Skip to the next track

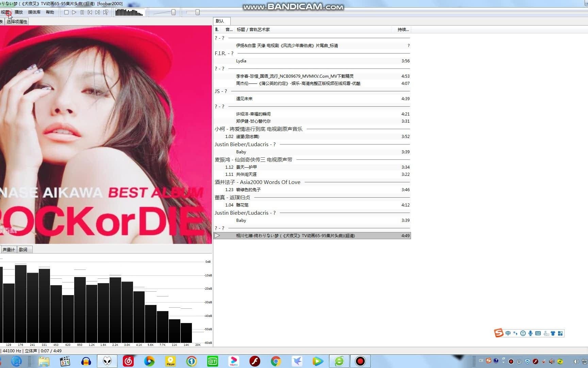point(98,12)
